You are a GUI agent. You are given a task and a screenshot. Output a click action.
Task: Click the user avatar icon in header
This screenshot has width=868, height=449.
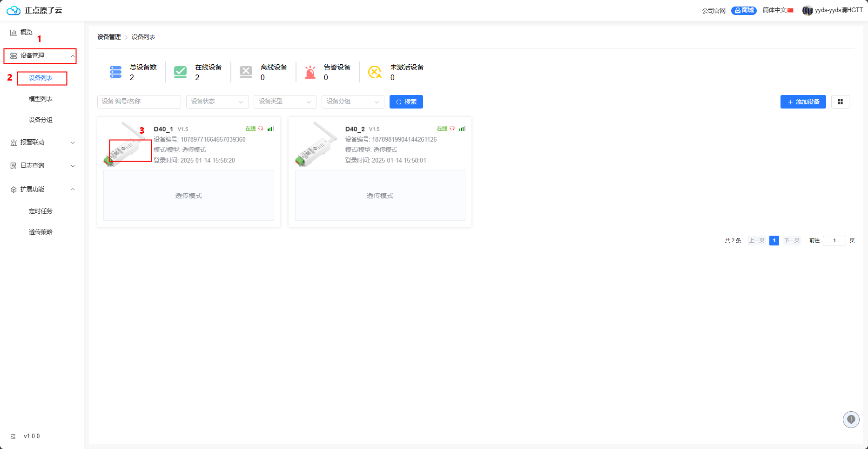[807, 10]
